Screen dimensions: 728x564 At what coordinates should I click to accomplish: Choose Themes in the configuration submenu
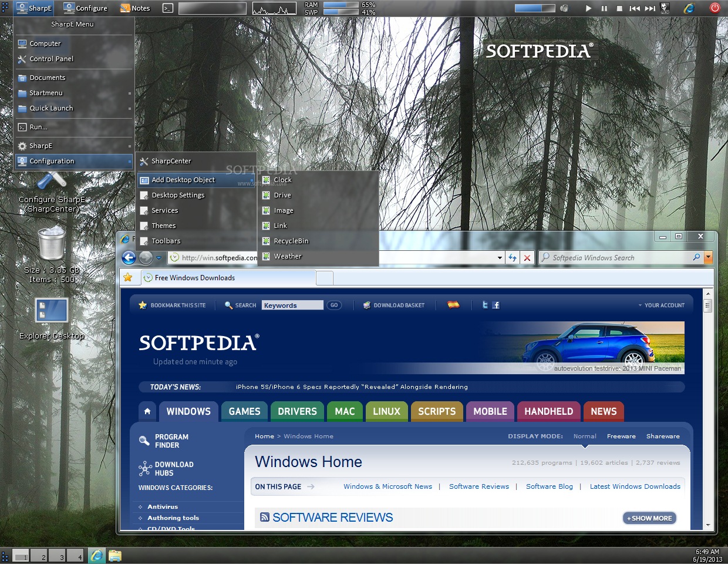pos(196,226)
